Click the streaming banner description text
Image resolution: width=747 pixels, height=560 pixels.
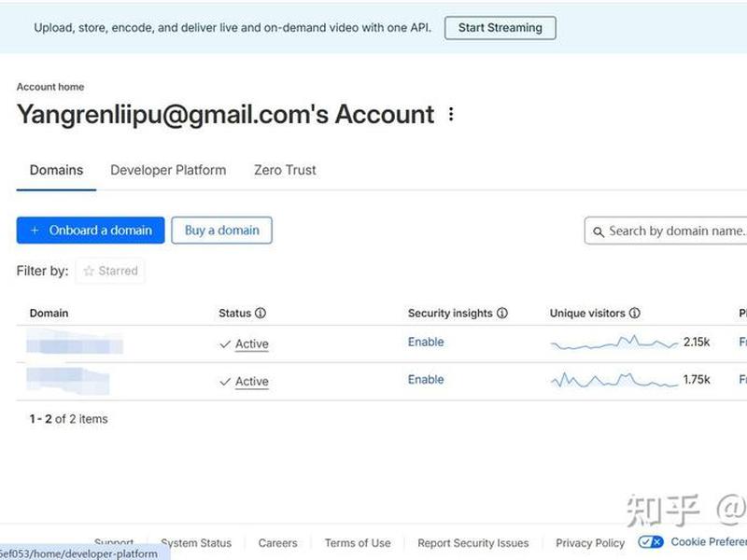[x=233, y=28]
